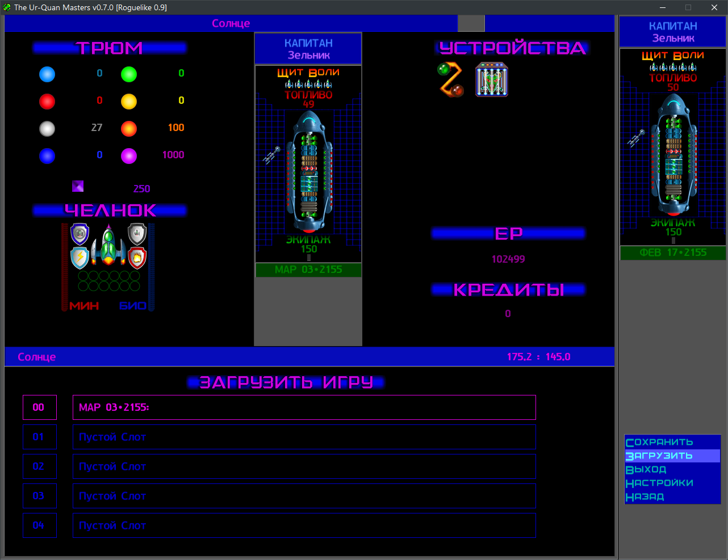Click the white mineral count 27
Viewport: 728px width, 560px height.
coord(97,128)
